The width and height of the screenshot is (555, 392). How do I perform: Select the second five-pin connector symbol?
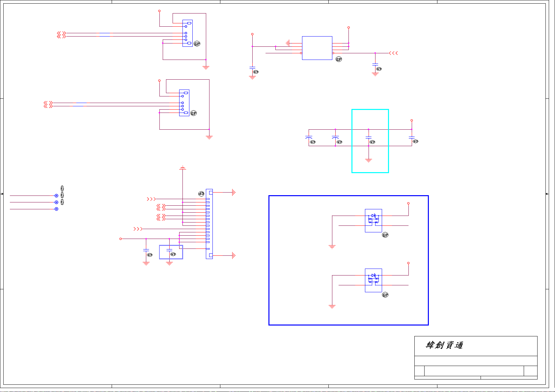(184, 103)
